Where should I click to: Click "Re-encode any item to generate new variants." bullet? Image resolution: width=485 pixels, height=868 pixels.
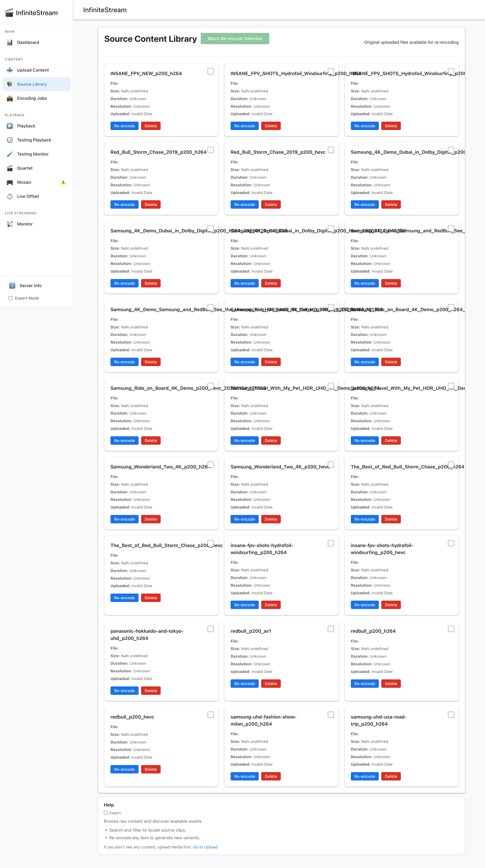154,838
